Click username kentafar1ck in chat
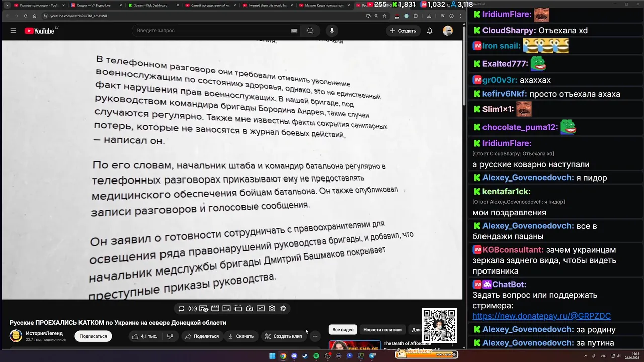This screenshot has height=362, width=644. [507, 192]
